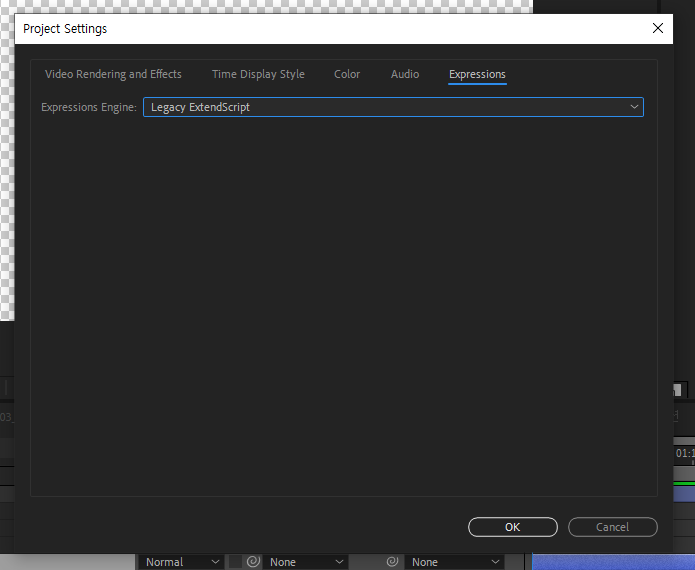Click the blue layer bar in timeline
This screenshot has height=570, width=695.
tap(613, 562)
